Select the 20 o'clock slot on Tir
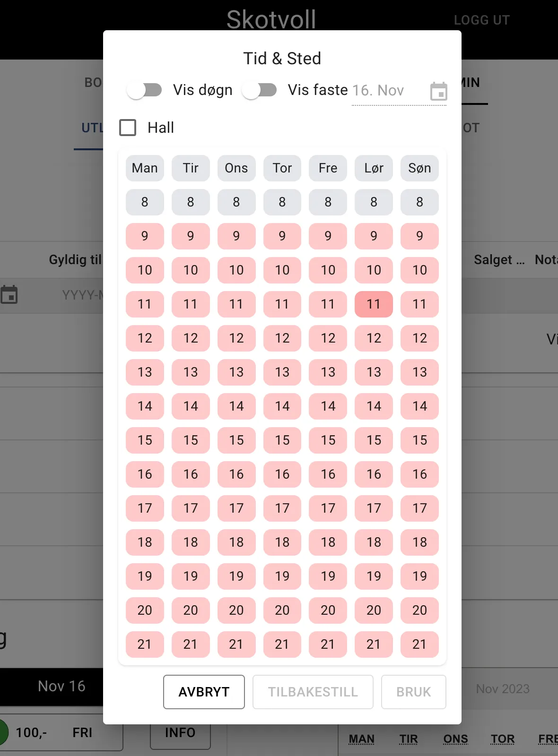 click(x=191, y=610)
